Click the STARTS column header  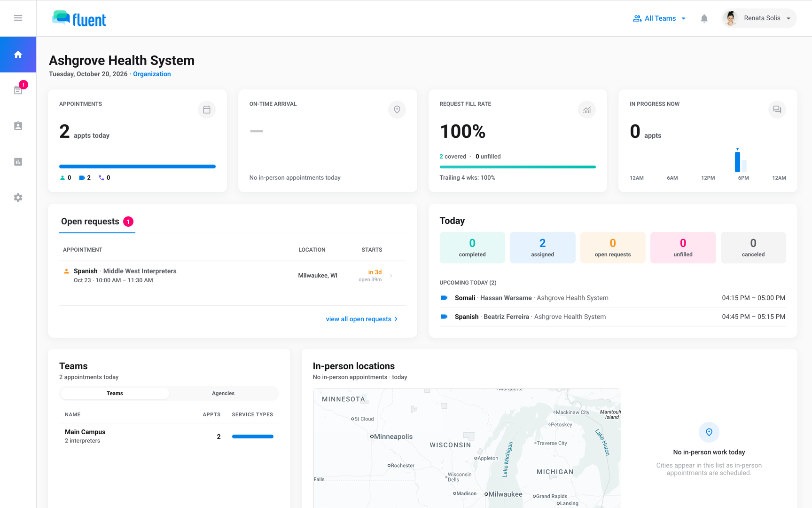(x=372, y=250)
